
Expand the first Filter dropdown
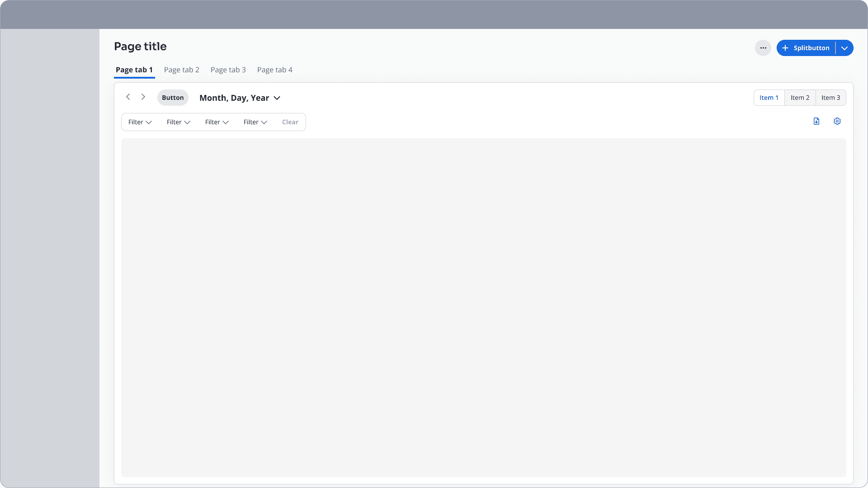click(140, 122)
